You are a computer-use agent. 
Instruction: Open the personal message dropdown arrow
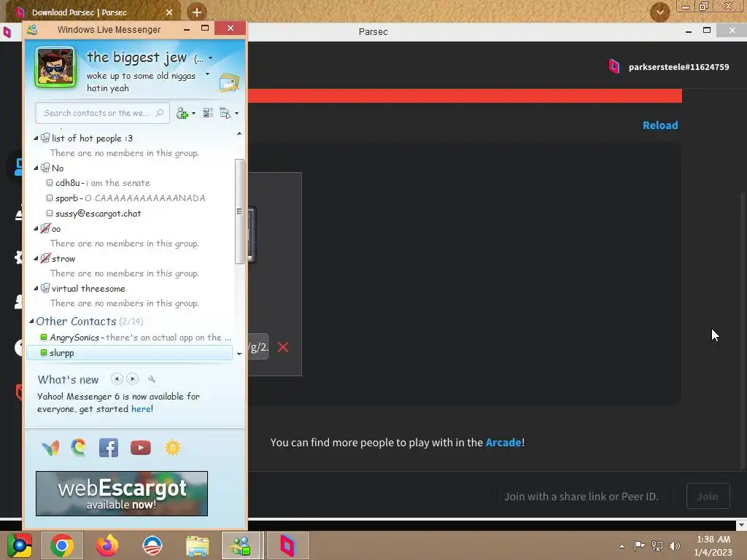tap(207, 74)
